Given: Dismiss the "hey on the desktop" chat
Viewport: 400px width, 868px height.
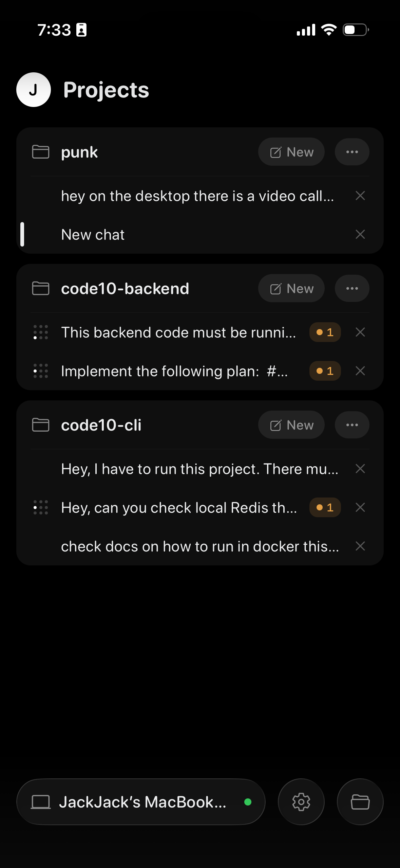Looking at the screenshot, I should coord(360,196).
